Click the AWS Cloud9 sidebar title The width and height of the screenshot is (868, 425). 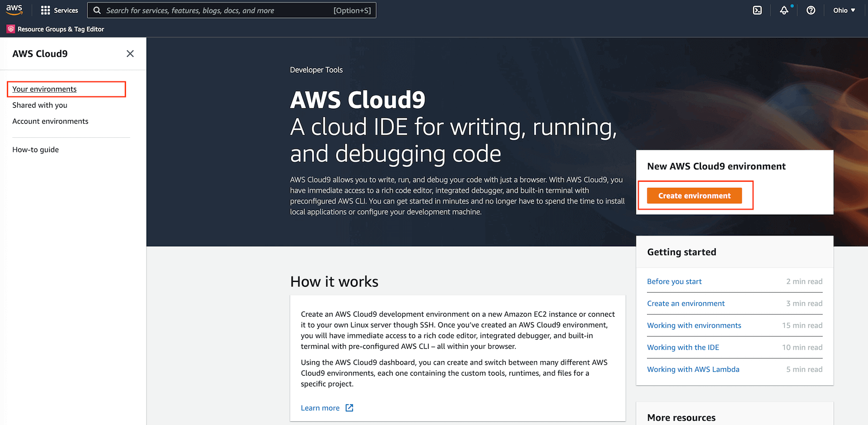(40, 54)
